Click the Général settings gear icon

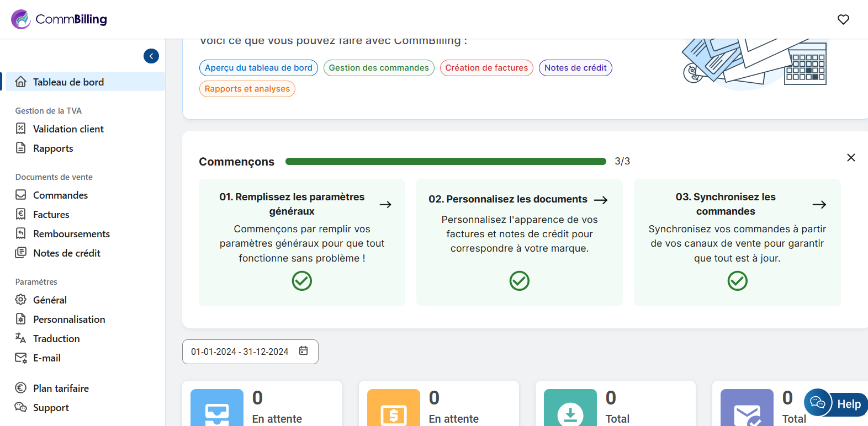coord(21,300)
